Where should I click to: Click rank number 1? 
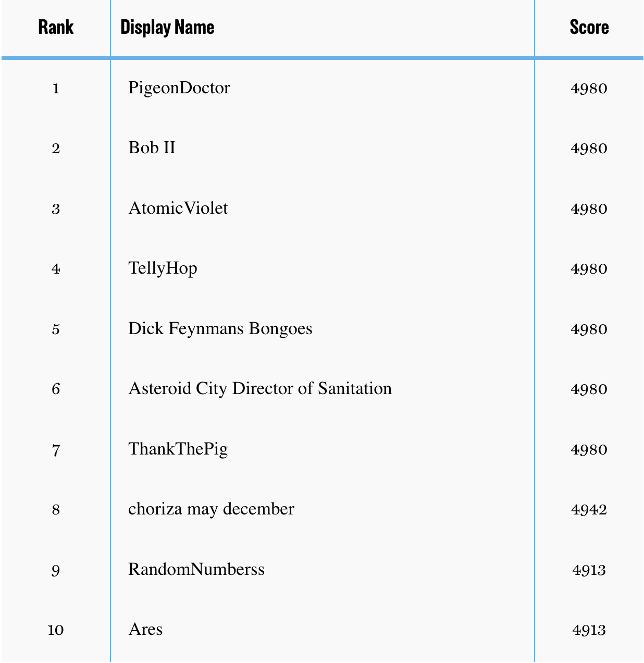pyautogui.click(x=56, y=89)
